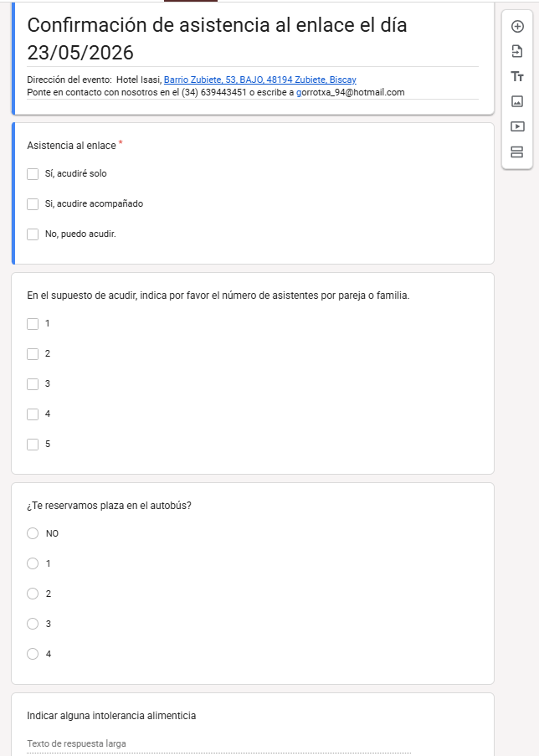Check the box for 2 asistentes
539x756 pixels.
(x=33, y=354)
